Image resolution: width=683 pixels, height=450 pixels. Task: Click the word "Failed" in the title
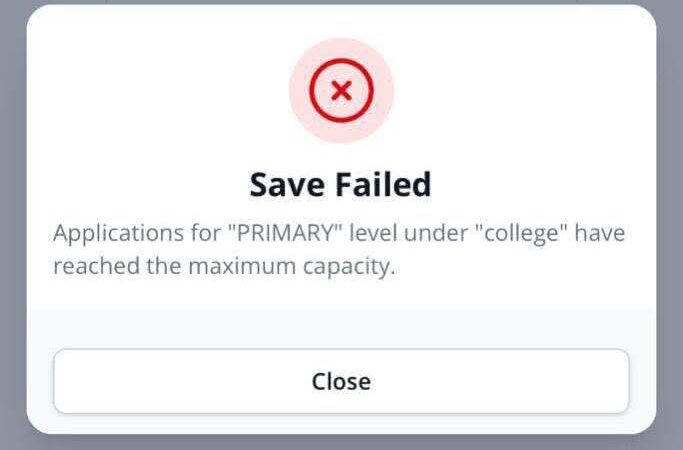[x=384, y=185]
